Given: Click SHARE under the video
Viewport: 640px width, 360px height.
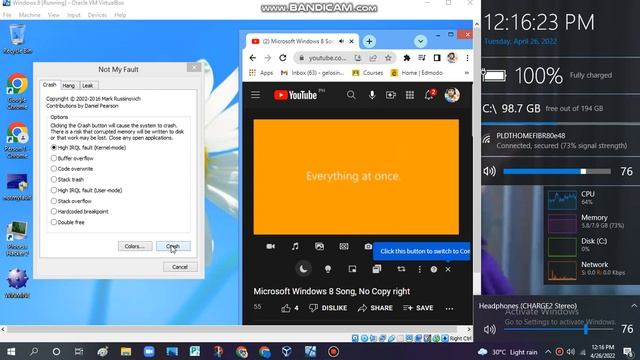Looking at the screenshot, I should point(375,308).
